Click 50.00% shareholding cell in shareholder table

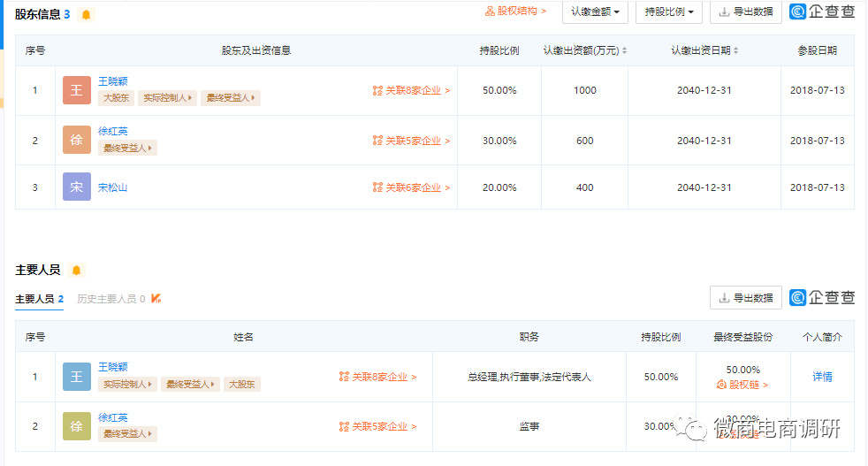pos(499,90)
